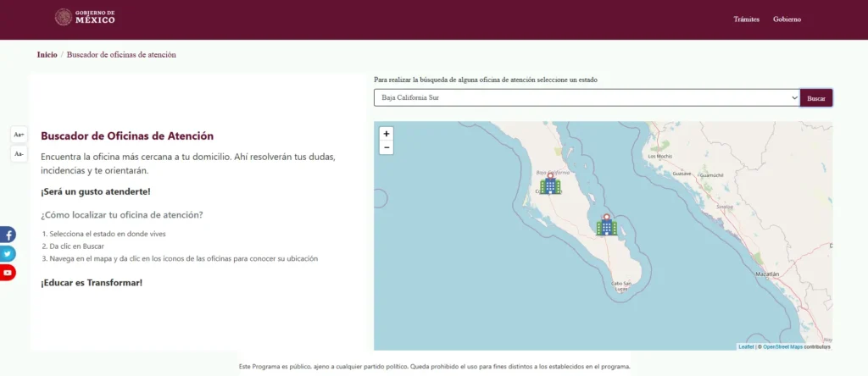Screen dimensions: 868x376
Task: Click the ¡Será un gusto atenderte! text
Action: coord(95,192)
